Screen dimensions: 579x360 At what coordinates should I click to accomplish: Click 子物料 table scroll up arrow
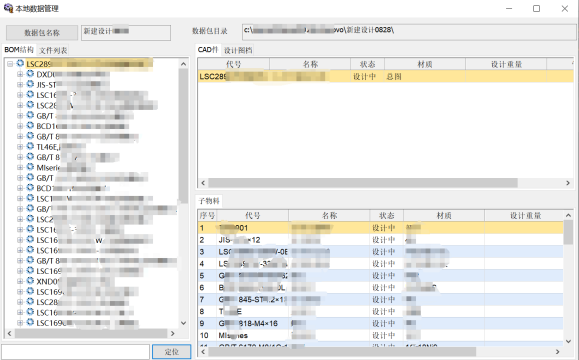(568, 215)
